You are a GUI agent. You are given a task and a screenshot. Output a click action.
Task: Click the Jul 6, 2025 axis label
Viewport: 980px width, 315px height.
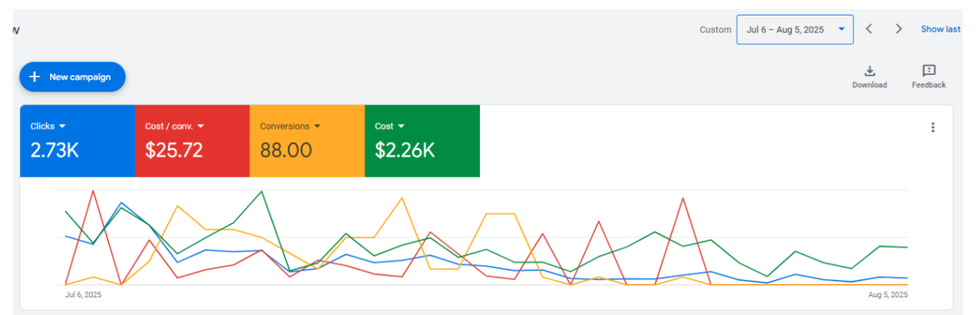[x=83, y=294]
